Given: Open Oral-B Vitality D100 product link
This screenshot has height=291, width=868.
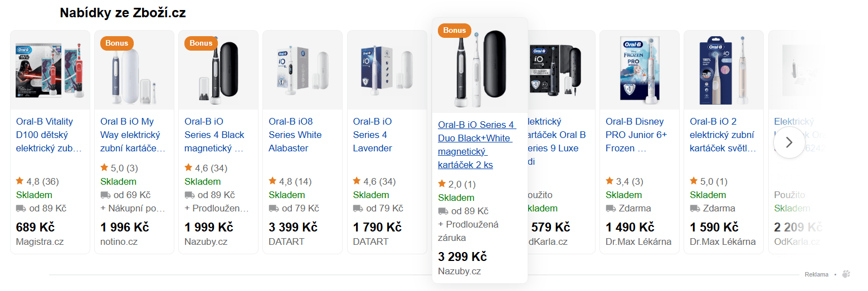Looking at the screenshot, I should pos(48,135).
